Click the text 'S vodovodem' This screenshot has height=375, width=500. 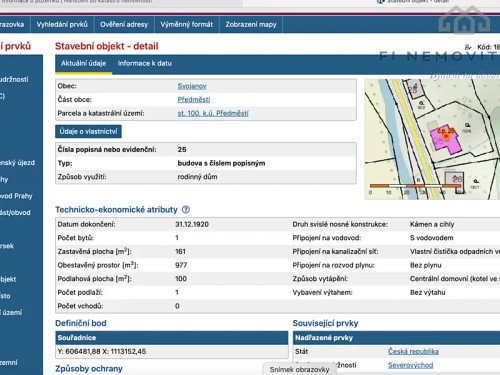(x=432, y=238)
